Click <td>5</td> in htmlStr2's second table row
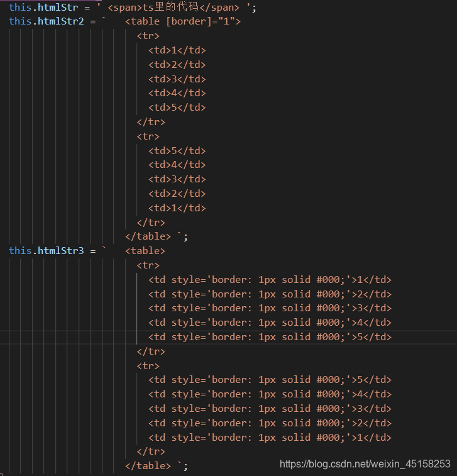The width and height of the screenshot is (457, 476). coord(177,150)
